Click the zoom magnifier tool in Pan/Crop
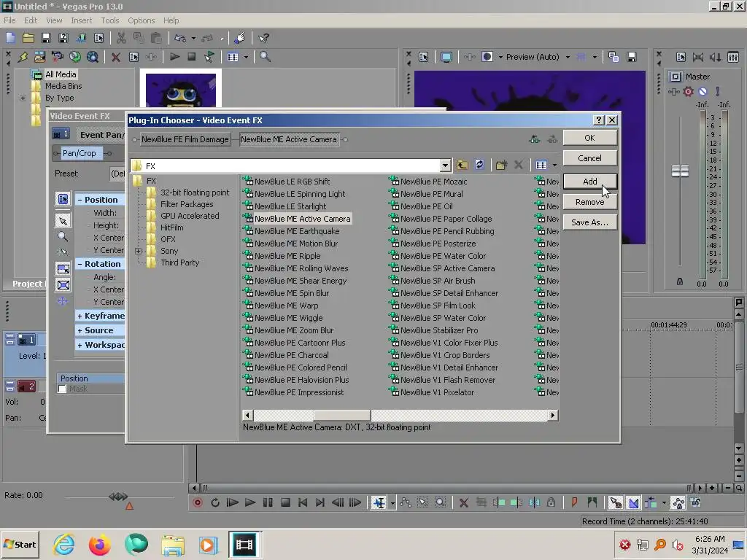 click(63, 237)
